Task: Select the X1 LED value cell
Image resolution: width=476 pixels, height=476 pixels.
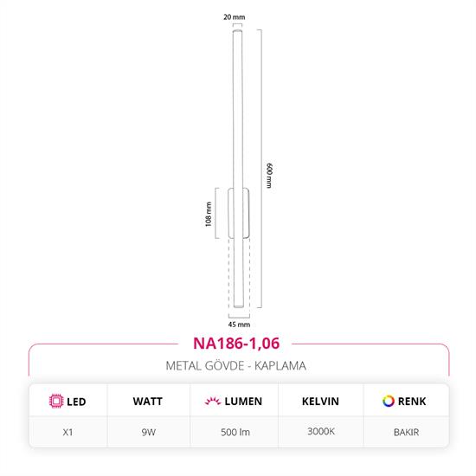Action: click(x=68, y=432)
